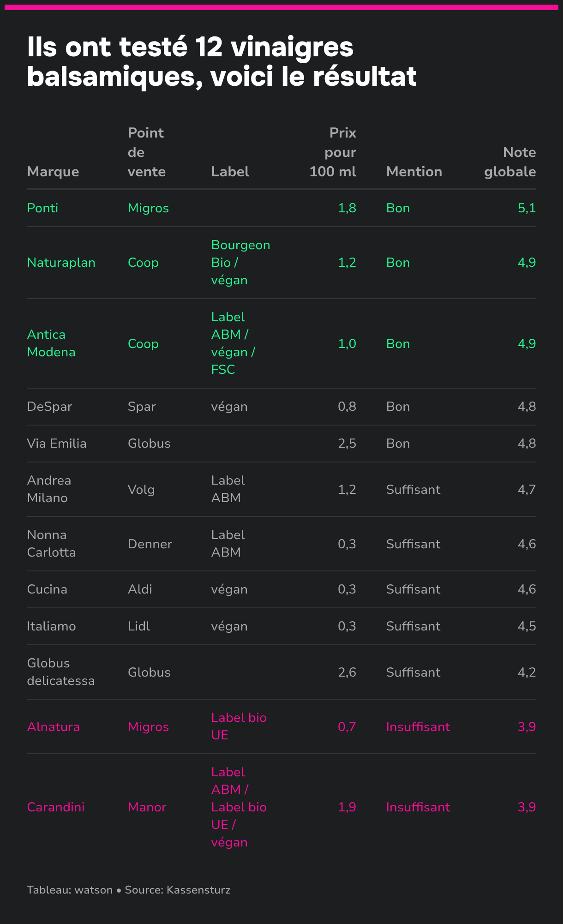
Task: Click the "Note globale" column header
Action: click(x=510, y=162)
